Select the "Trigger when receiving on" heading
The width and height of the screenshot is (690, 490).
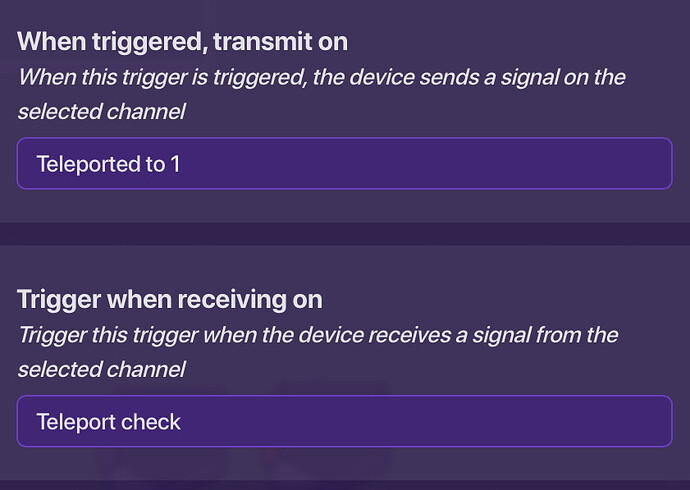tap(170, 299)
